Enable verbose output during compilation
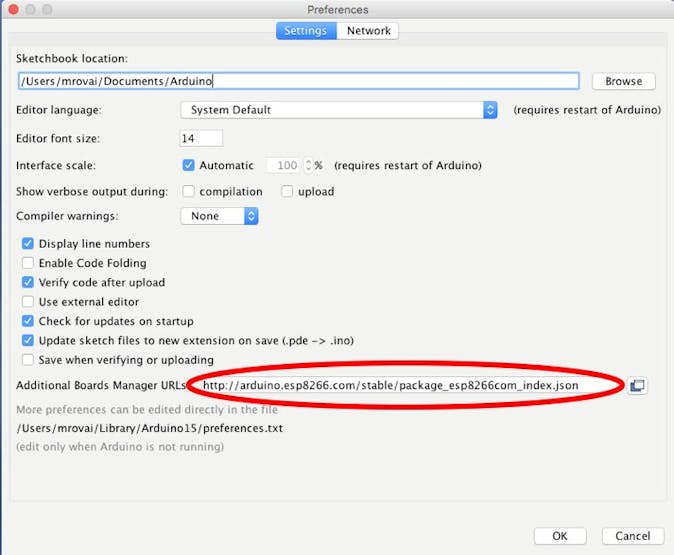Viewport: 674px width, 555px height. coord(188,191)
